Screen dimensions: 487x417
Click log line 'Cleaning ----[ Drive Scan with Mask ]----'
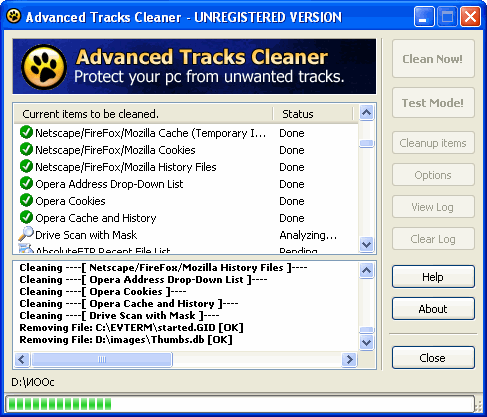click(x=119, y=316)
